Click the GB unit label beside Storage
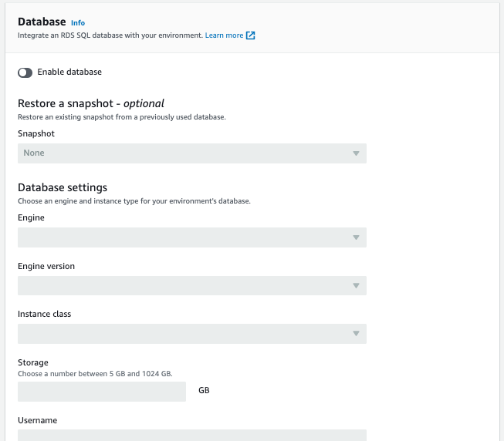This screenshot has height=441, width=504. coord(204,391)
